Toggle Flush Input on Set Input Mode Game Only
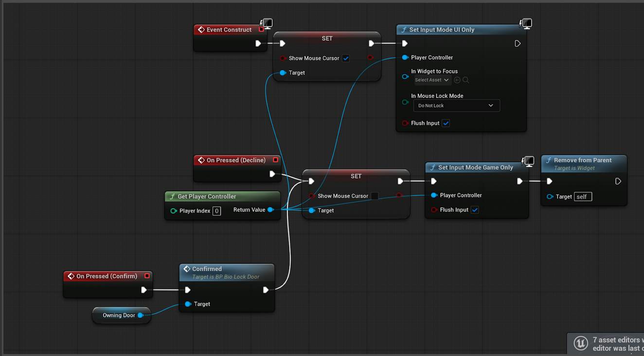The image size is (644, 356). coord(475,210)
